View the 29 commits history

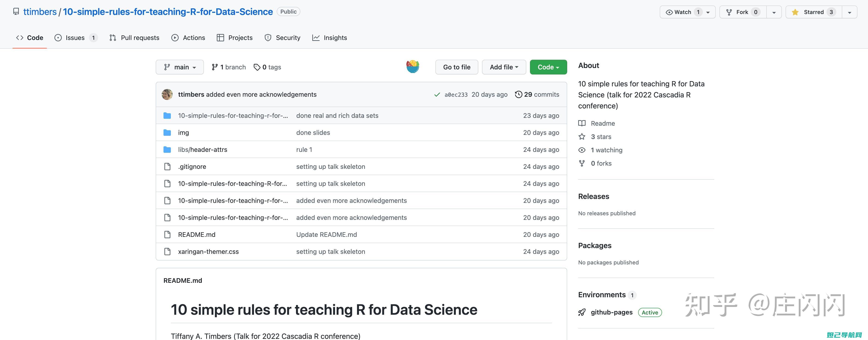[x=537, y=95]
